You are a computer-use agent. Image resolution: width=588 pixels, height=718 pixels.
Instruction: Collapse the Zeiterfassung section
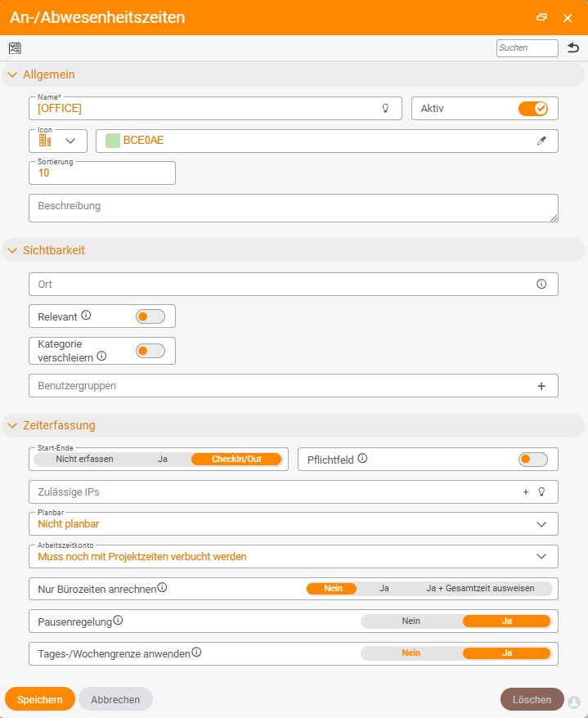click(x=12, y=425)
